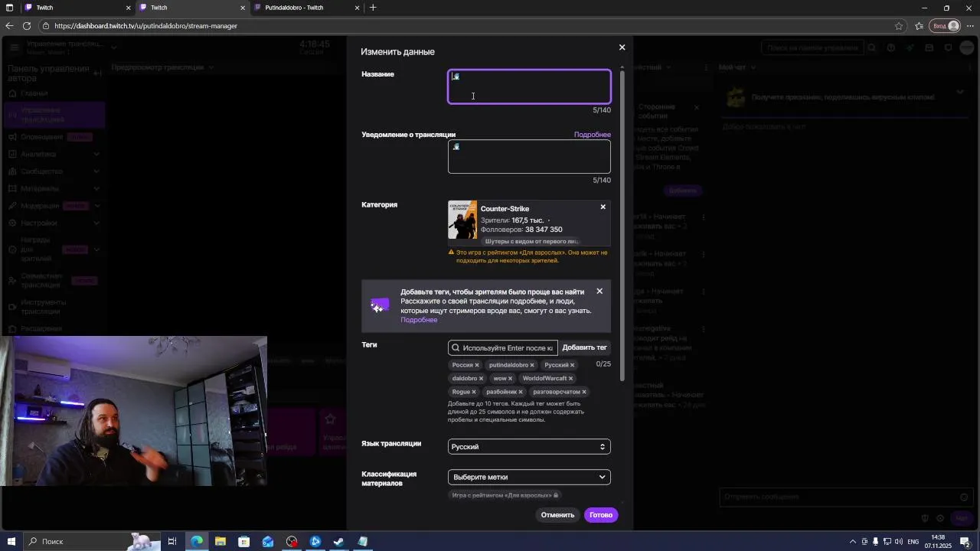Remove the daldobro tag
Screen dimensions: 980x551
coord(481,379)
